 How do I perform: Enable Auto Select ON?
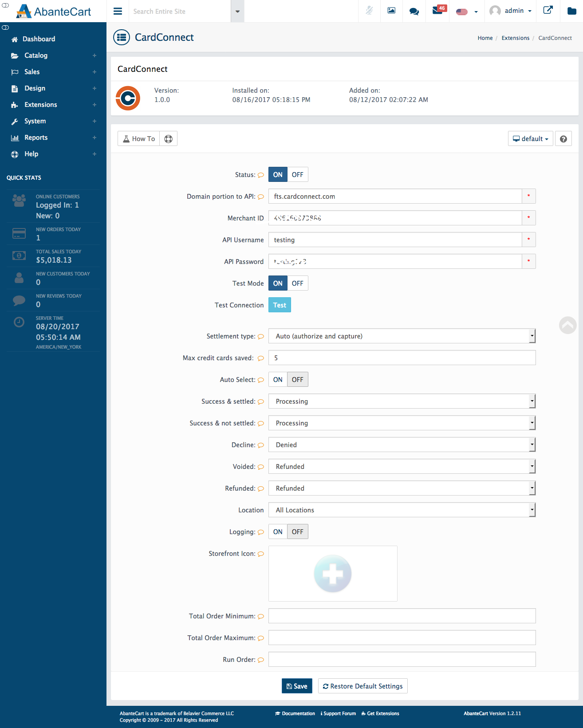click(278, 380)
